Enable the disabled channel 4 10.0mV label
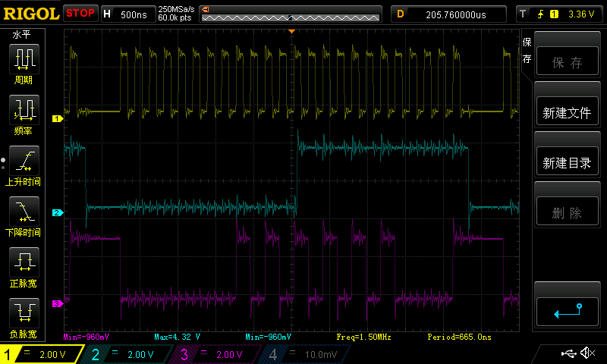The height and width of the screenshot is (364, 607). tap(306, 354)
